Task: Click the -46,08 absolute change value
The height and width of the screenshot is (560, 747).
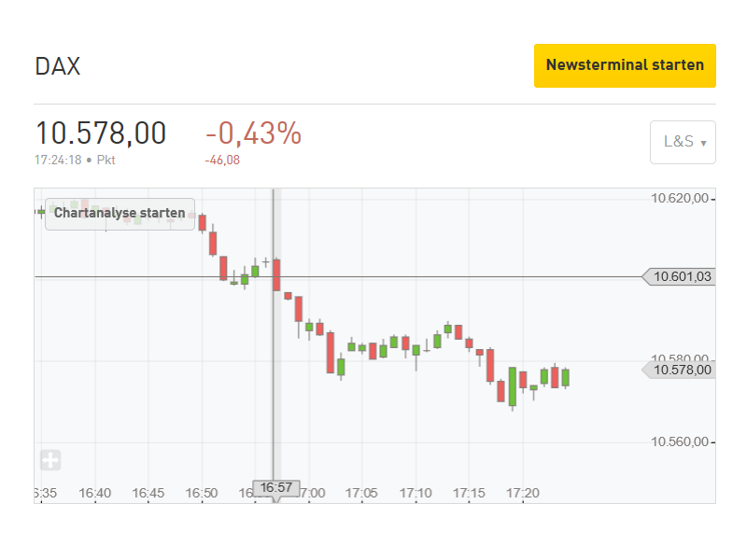Action: (x=222, y=160)
